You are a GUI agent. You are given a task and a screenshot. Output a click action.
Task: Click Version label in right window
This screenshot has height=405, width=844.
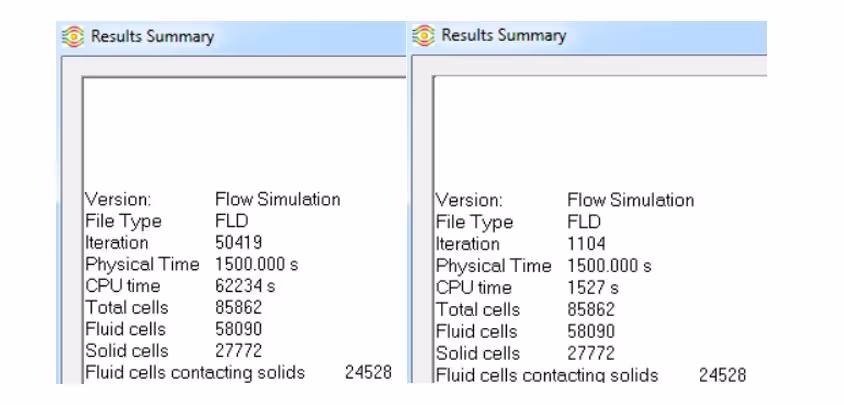(x=469, y=200)
